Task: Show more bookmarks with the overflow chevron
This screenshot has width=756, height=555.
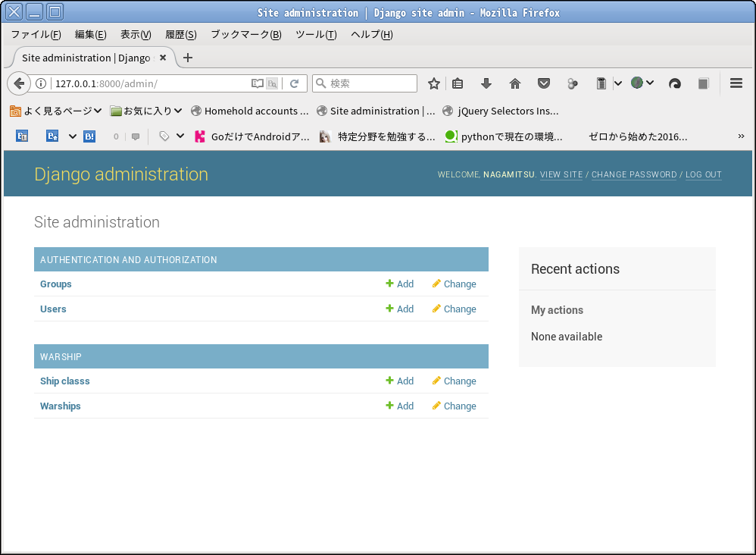Action: [741, 136]
